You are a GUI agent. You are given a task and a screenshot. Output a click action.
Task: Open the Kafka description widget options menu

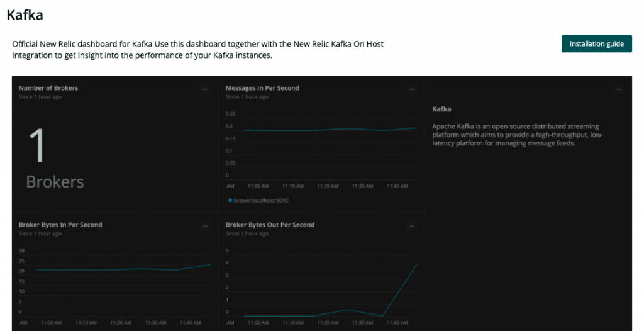click(618, 89)
